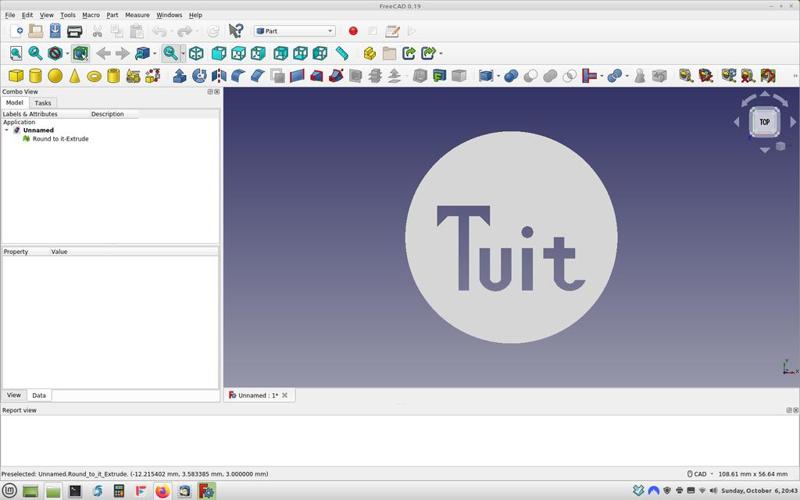800x500 pixels.
Task: Rotate view right with the navigation cube arrow
Action: pyautogui.click(x=793, y=122)
